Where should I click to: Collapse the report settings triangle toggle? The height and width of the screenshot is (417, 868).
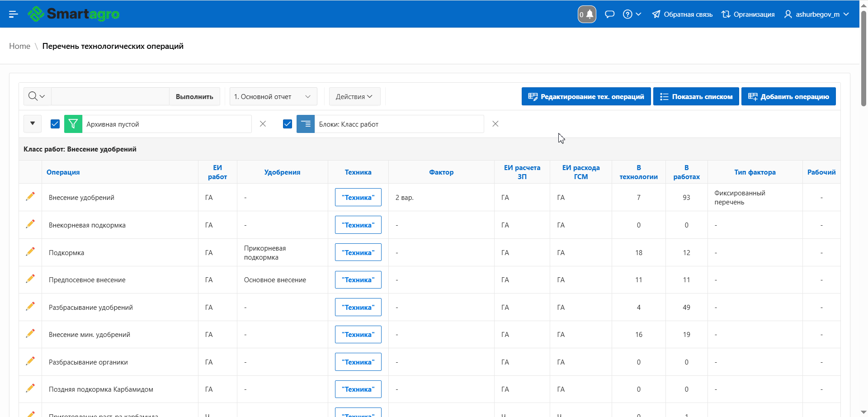click(33, 123)
